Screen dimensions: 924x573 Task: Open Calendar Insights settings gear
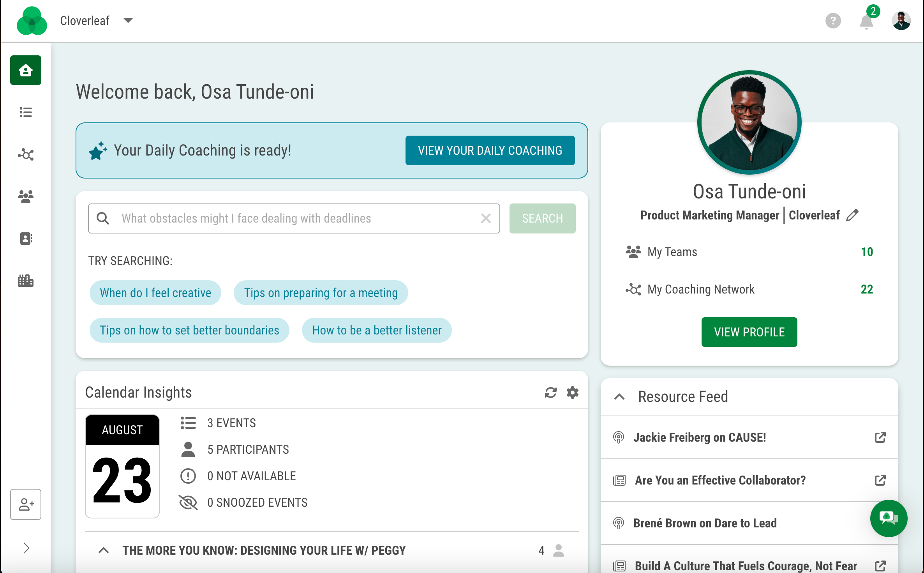[x=572, y=393]
